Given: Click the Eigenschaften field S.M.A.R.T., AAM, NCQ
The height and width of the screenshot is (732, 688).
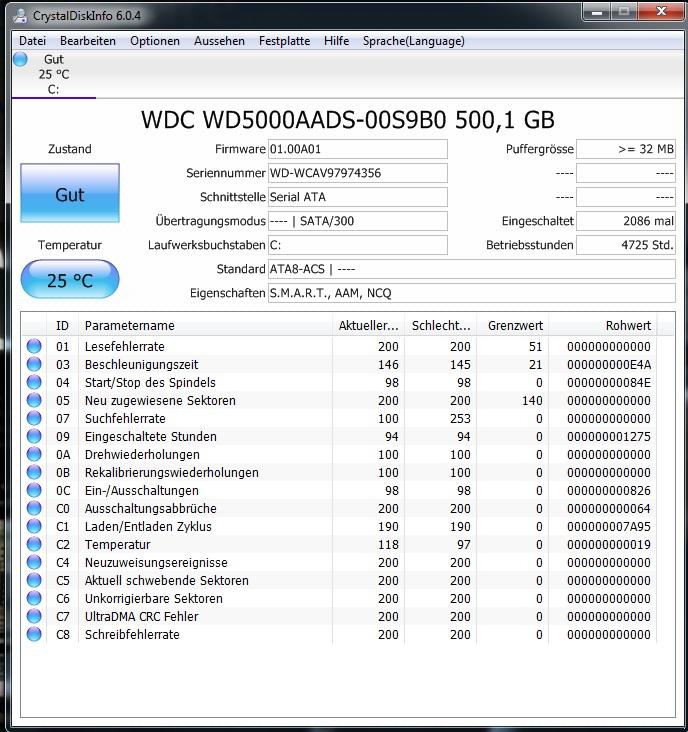Looking at the screenshot, I should point(472,293).
